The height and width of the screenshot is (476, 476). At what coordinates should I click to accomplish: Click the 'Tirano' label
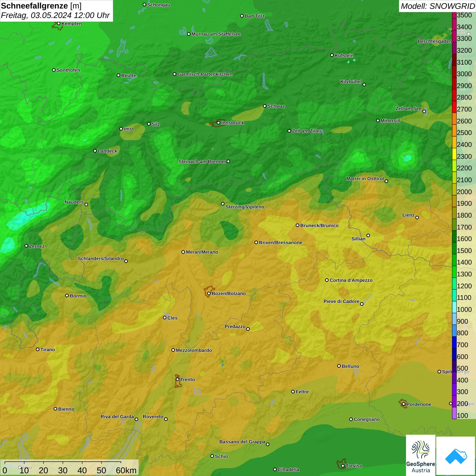(x=48, y=350)
